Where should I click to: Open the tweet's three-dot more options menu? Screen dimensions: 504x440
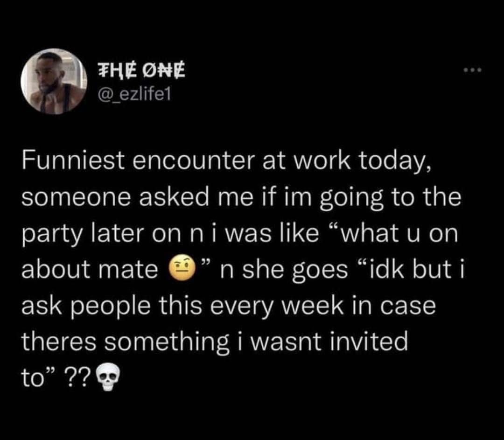point(470,71)
